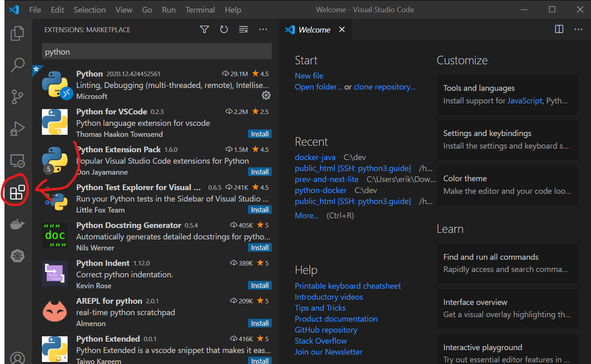Split the editor to the right

pyautogui.click(x=559, y=29)
